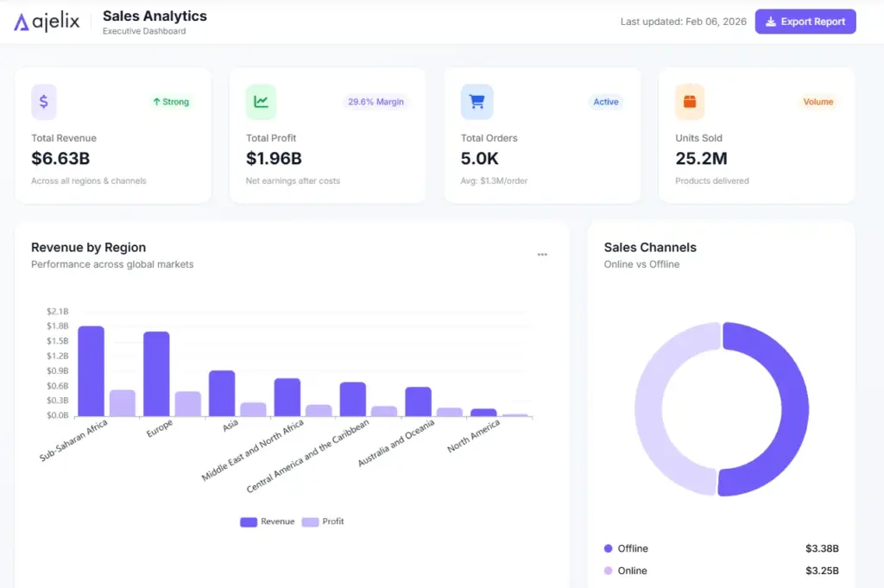The height and width of the screenshot is (588, 884).
Task: Open the Volume badge on Units Sold card
Action: (818, 102)
